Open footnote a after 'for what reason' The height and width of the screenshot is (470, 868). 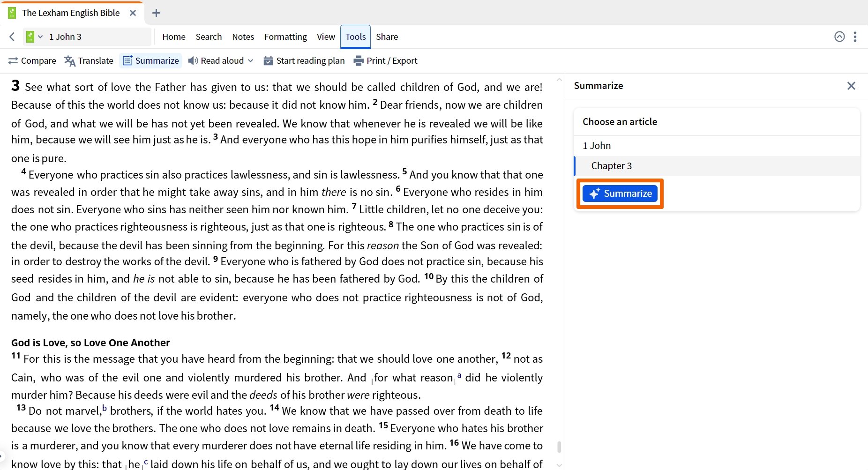click(x=459, y=375)
